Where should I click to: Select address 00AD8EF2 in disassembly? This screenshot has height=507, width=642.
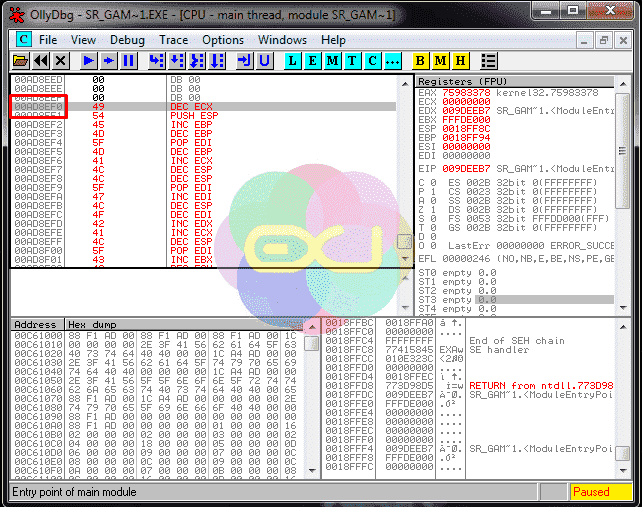38,125
